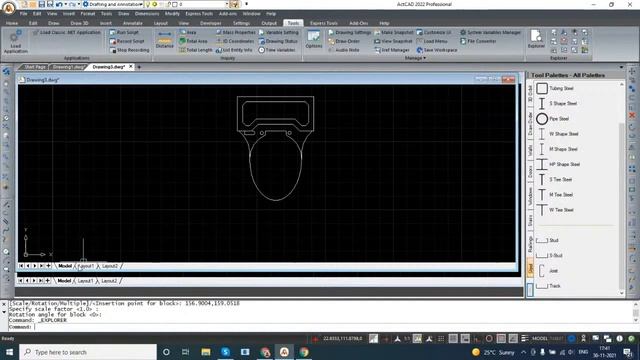The width and height of the screenshot is (640, 360).
Task: Click the Undo icon in quick access toolbar
Action: (x=60, y=4)
